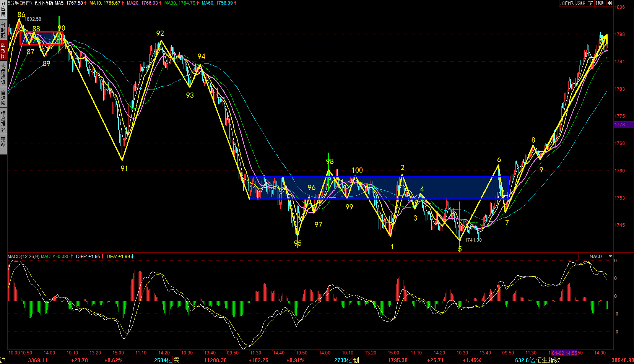Image resolution: width=634 pixels, height=364 pixels.
Task: Open the 窗 window layout button
Action: click(590, 3)
